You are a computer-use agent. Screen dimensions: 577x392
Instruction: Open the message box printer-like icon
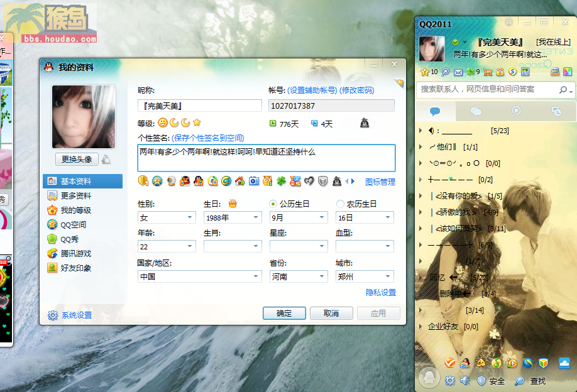click(555, 72)
